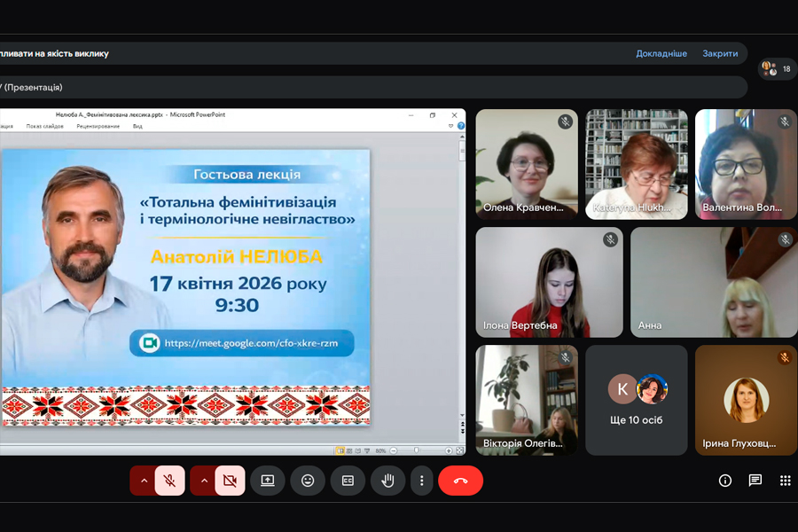Open the Ще 10 осіб tile
The image size is (798, 532).
pos(637,400)
